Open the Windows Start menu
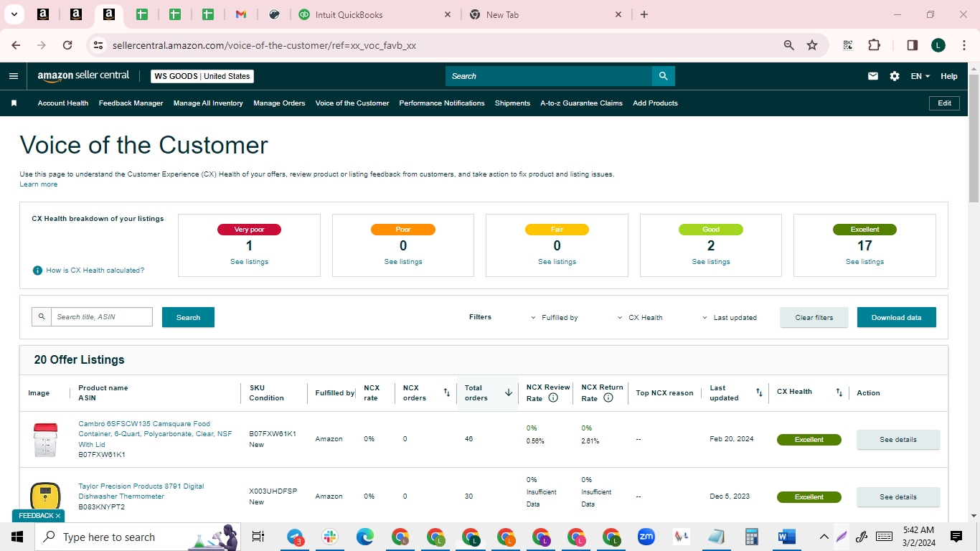Screen dimensions: 980x551 point(17,537)
